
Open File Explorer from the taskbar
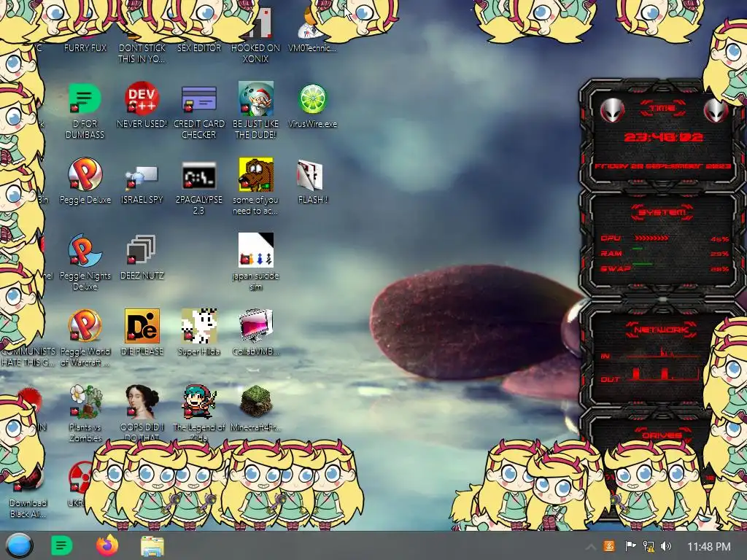pos(152,546)
